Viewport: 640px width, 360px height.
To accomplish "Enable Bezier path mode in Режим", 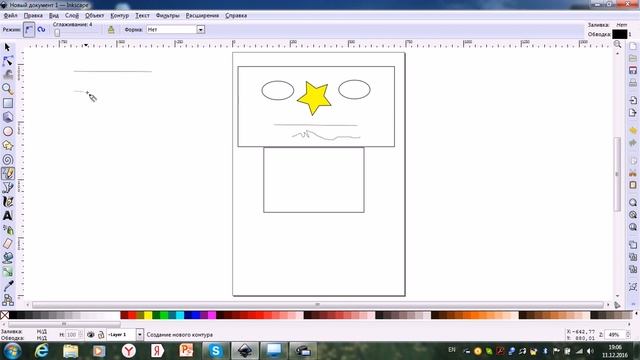I will tap(29, 30).
